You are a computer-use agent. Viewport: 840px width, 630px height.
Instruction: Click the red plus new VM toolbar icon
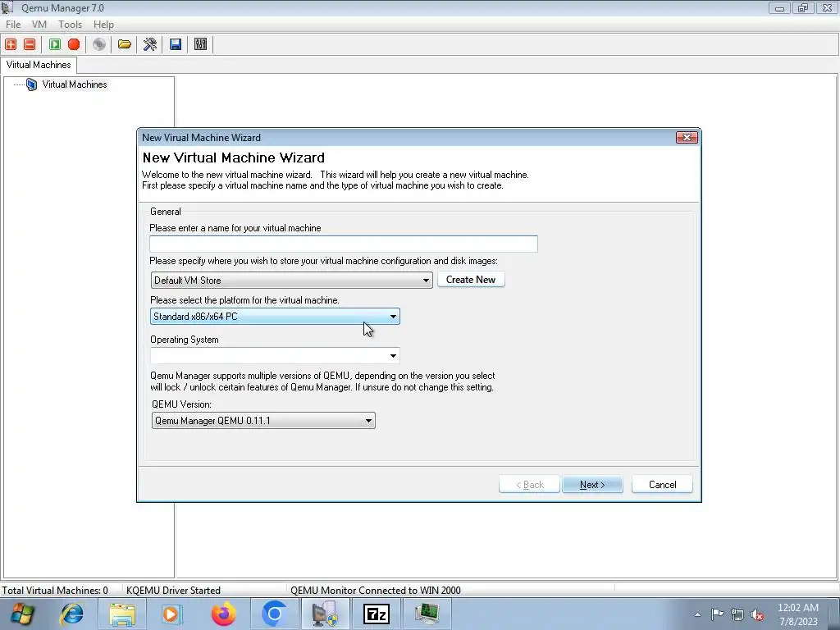pos(11,44)
